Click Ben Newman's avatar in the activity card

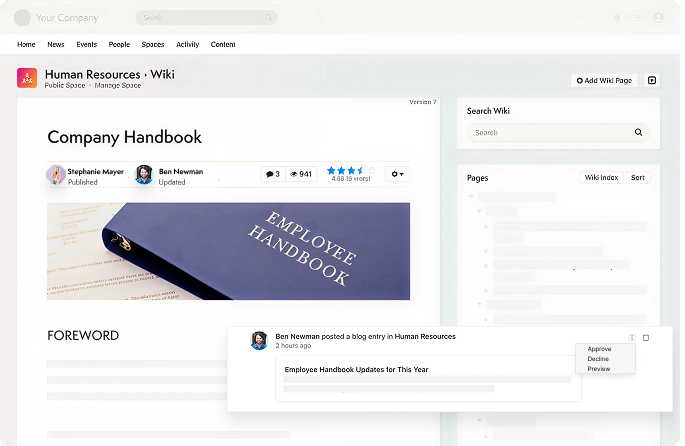(259, 340)
